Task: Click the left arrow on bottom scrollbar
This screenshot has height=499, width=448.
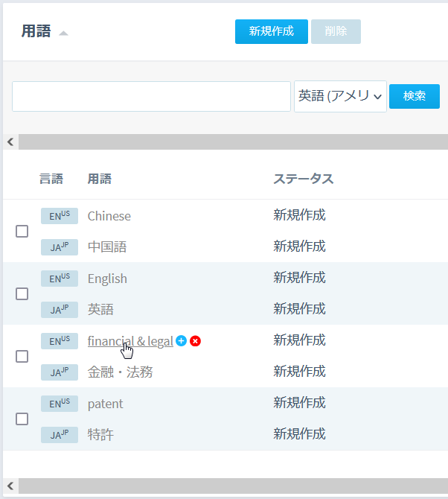Action: [x=10, y=486]
